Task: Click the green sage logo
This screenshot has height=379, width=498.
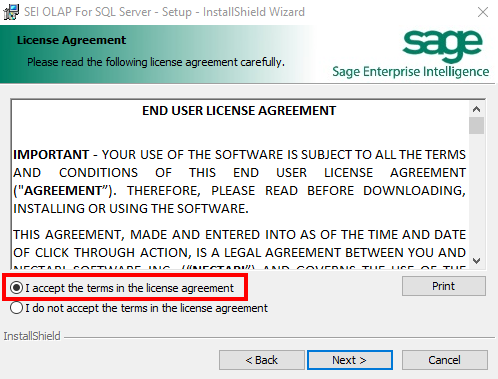Action: click(442, 46)
